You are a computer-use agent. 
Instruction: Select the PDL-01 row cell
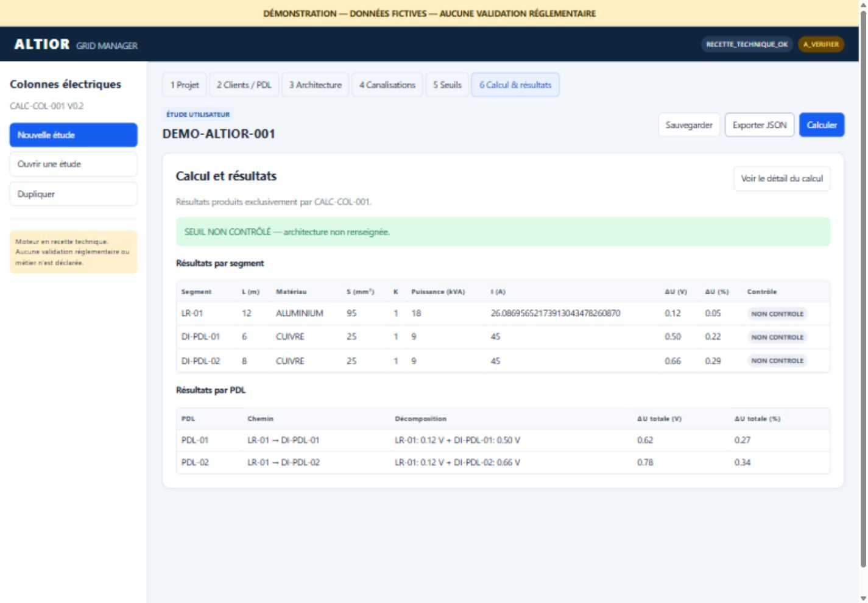195,440
